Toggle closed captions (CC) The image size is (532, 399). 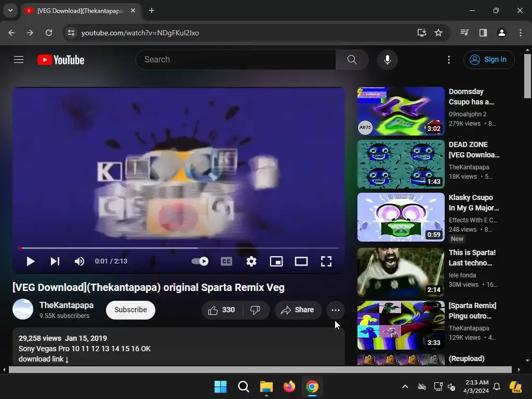[x=227, y=261]
